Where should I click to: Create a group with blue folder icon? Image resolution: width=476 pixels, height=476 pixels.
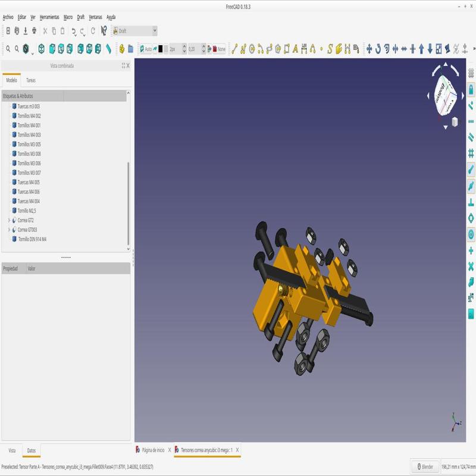pos(130,49)
